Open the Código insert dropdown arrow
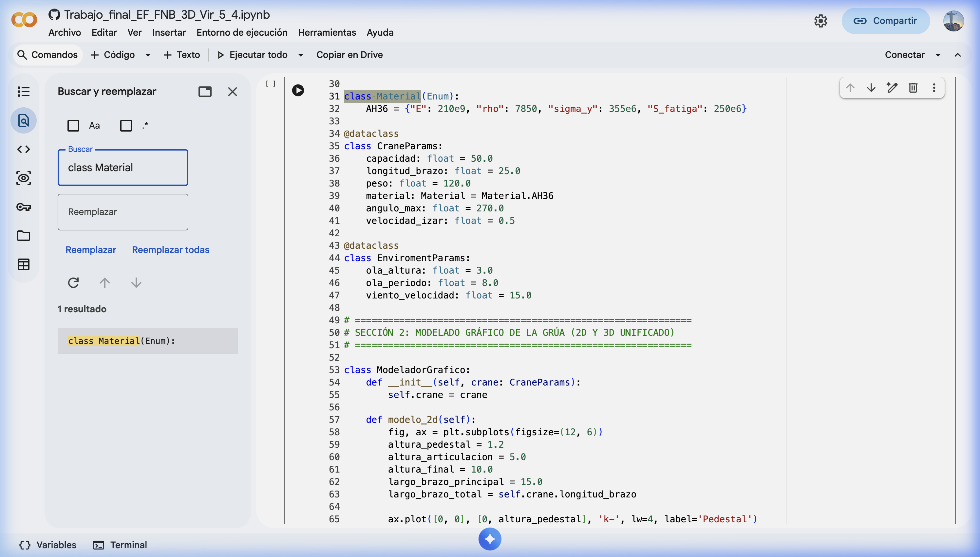This screenshot has width=980, height=557. click(x=148, y=55)
